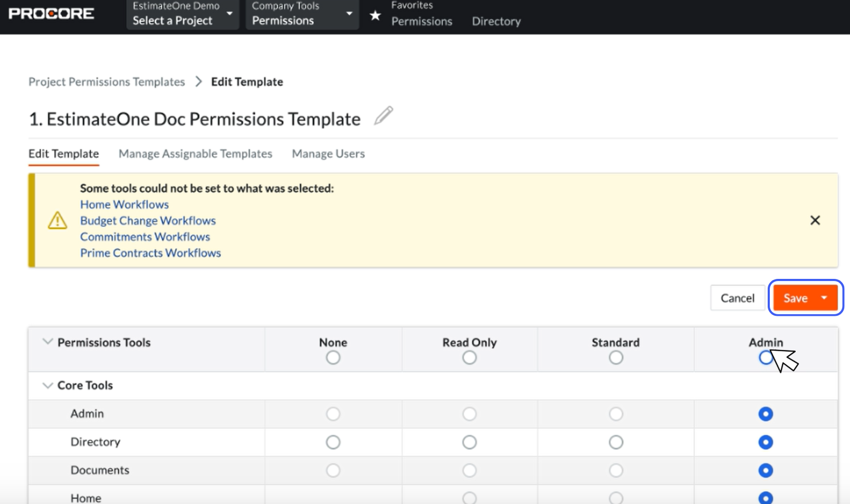Switch to Manage Assignable Templates tab
Screen dimensions: 850x504
click(x=195, y=153)
